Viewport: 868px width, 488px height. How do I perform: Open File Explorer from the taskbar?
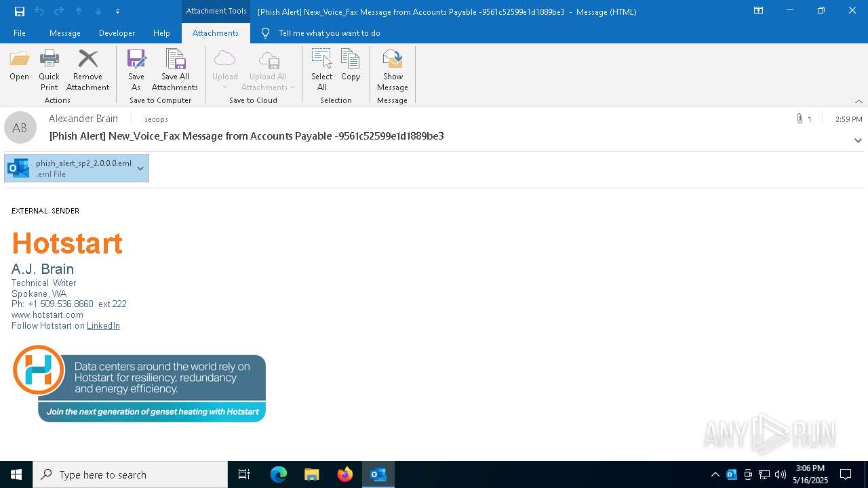click(x=312, y=474)
